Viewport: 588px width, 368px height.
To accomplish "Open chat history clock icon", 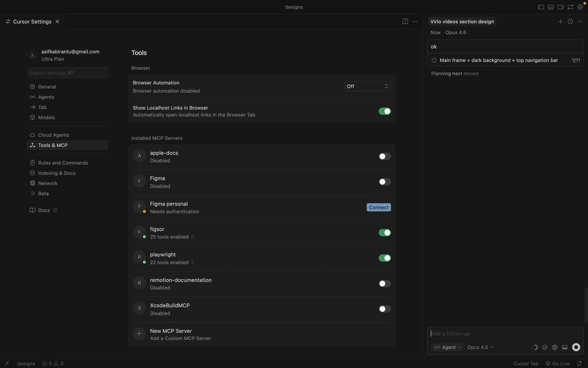I will [x=570, y=22].
